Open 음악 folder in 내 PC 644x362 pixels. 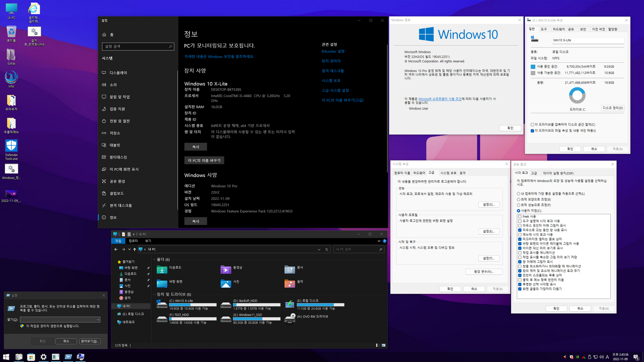coord(294,283)
